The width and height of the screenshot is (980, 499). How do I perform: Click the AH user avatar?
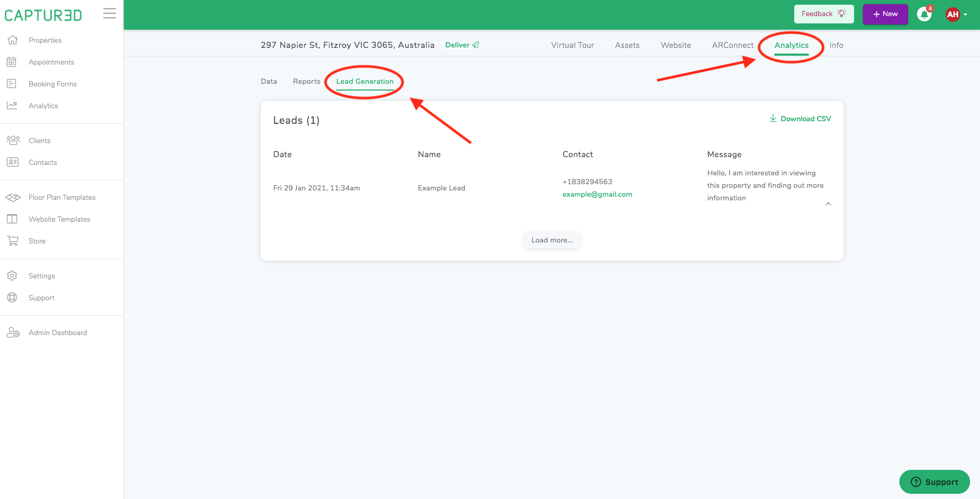click(953, 15)
